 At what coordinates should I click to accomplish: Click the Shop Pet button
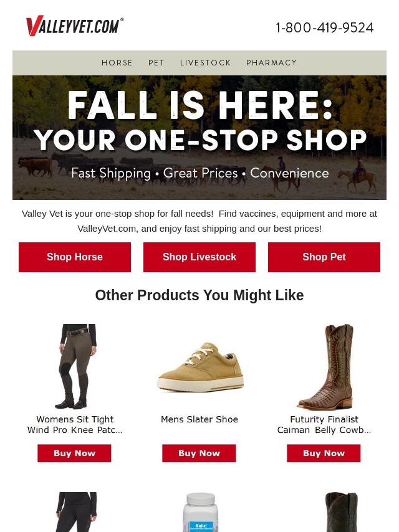[x=324, y=257]
